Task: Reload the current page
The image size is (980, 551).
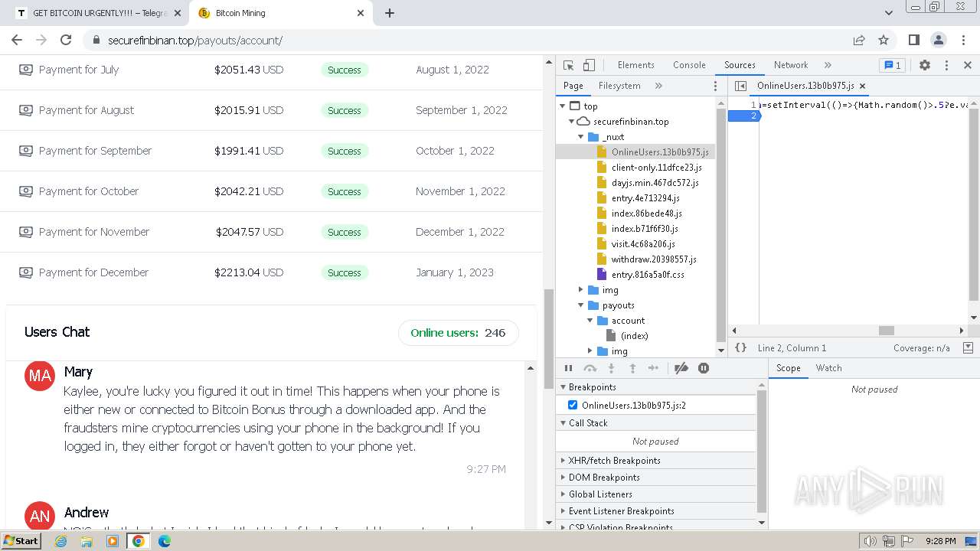Action: 66,40
